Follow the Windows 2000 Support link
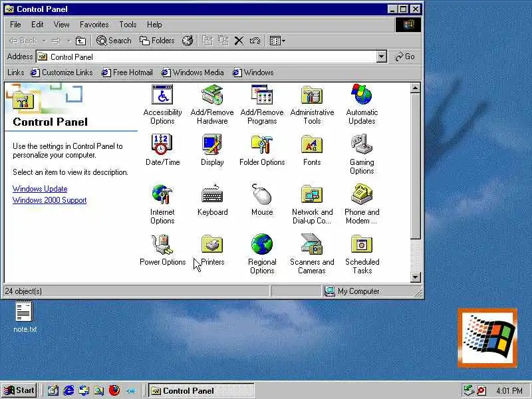532x399 pixels. click(x=49, y=200)
